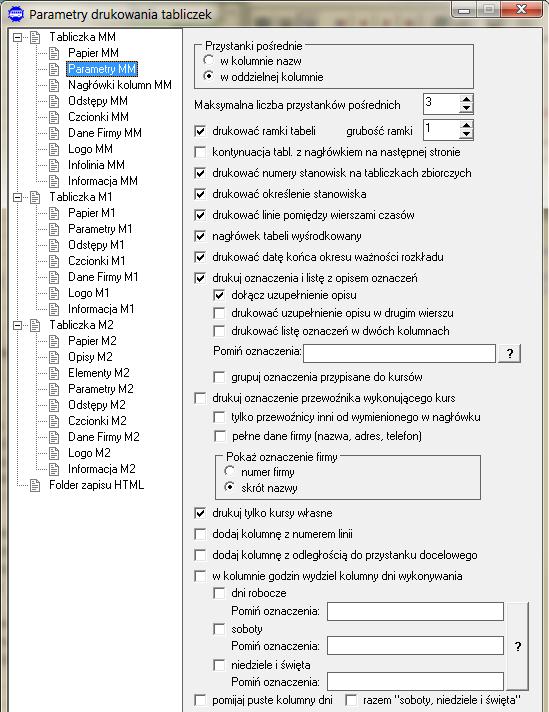Click the ? button next to Pomiń oznaczenia
Image resolution: width=549 pixels, height=712 pixels.
(509, 353)
